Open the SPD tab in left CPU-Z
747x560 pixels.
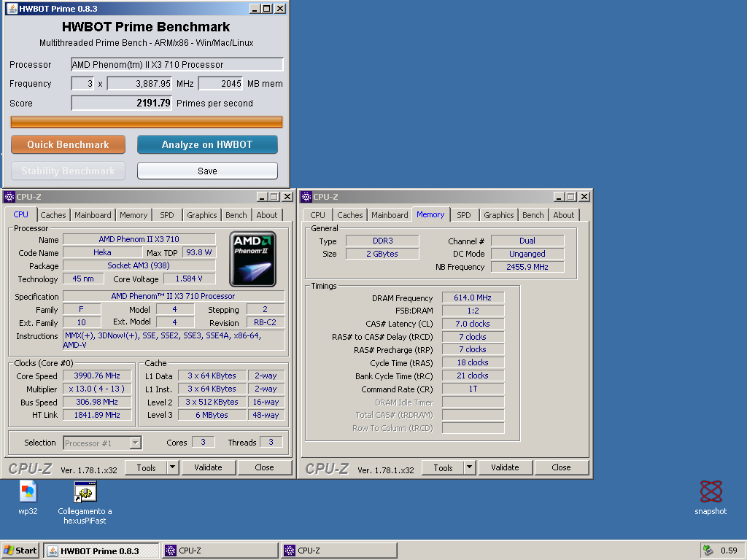(167, 215)
